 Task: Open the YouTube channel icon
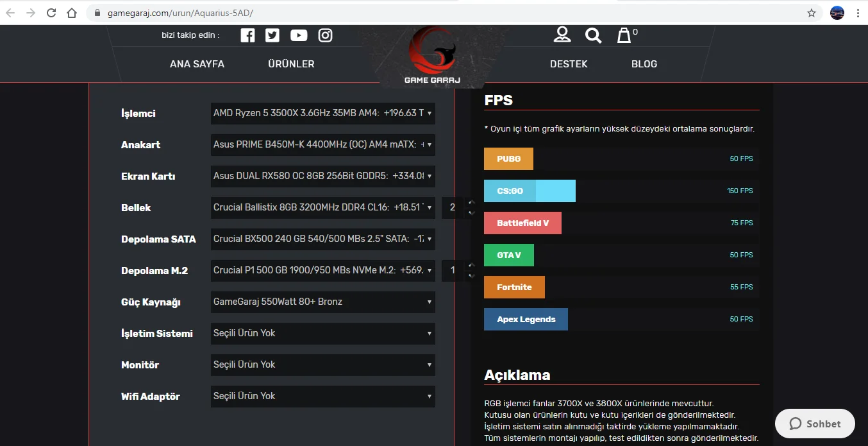[x=299, y=35]
